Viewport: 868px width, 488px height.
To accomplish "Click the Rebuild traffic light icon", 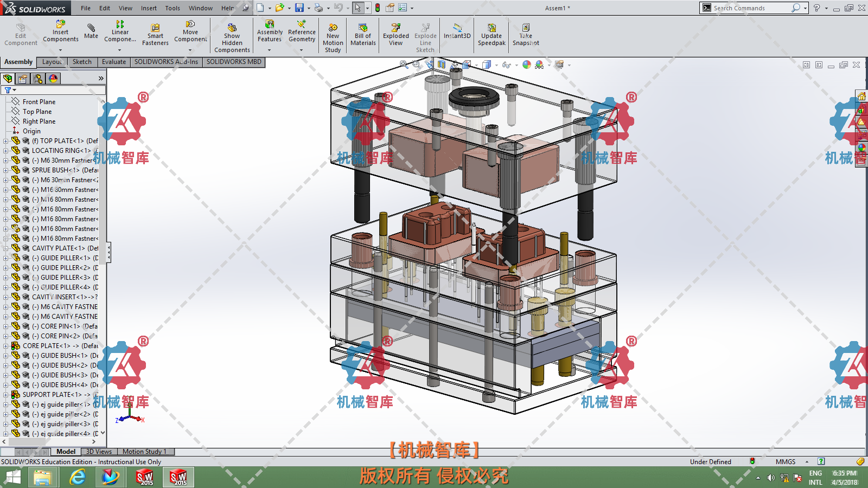I will coord(377,8).
